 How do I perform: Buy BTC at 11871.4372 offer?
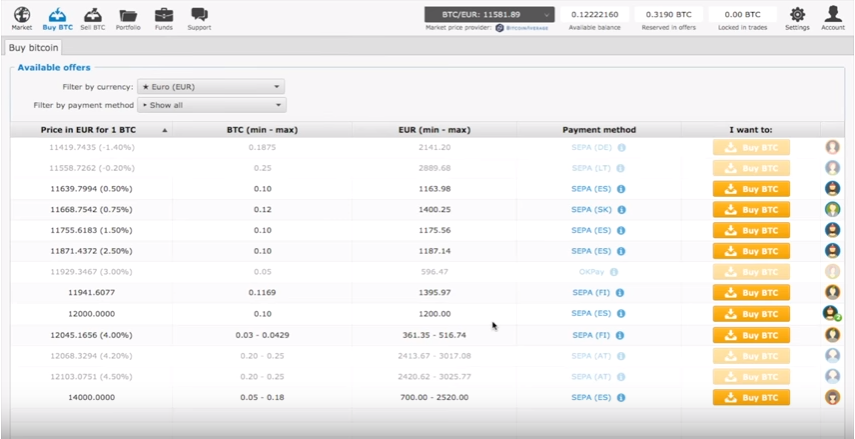click(x=751, y=251)
